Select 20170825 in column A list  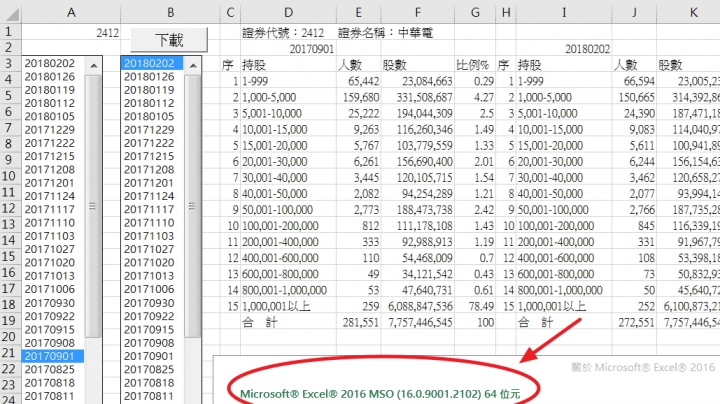(50, 370)
